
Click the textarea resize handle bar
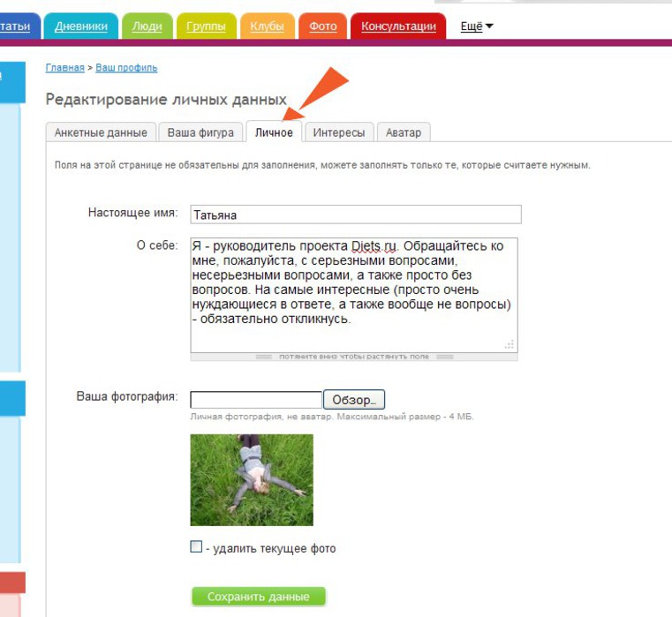click(x=353, y=357)
